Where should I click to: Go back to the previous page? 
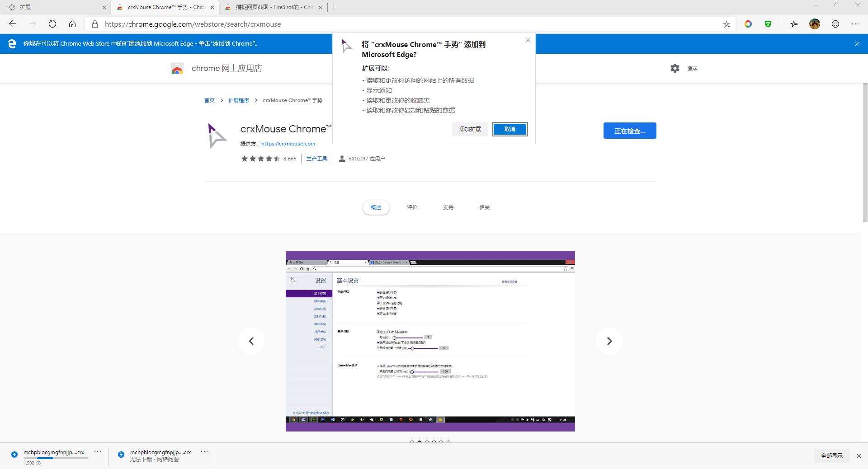[13, 24]
